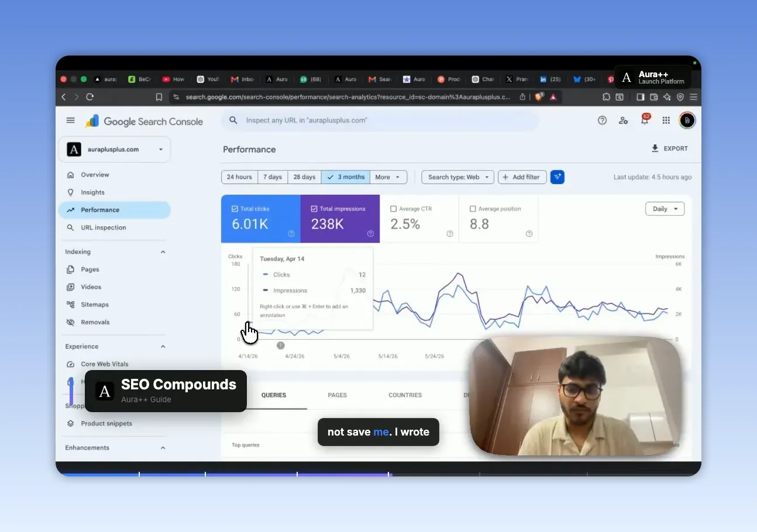Click help icon on Average position card
The width and height of the screenshot is (757, 532).
[529, 234]
